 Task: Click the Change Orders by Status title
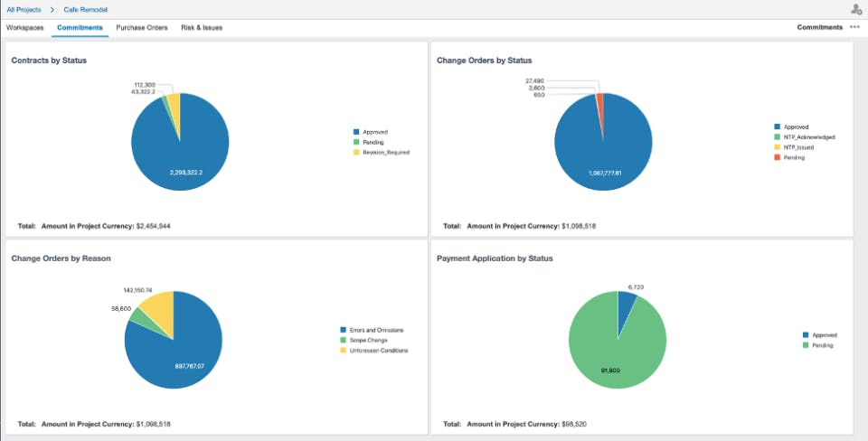coord(485,61)
